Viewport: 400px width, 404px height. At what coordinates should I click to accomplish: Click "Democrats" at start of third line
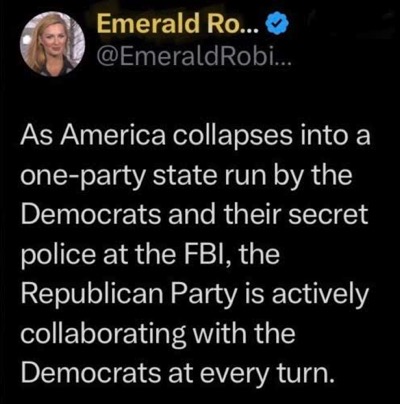pos(91,214)
